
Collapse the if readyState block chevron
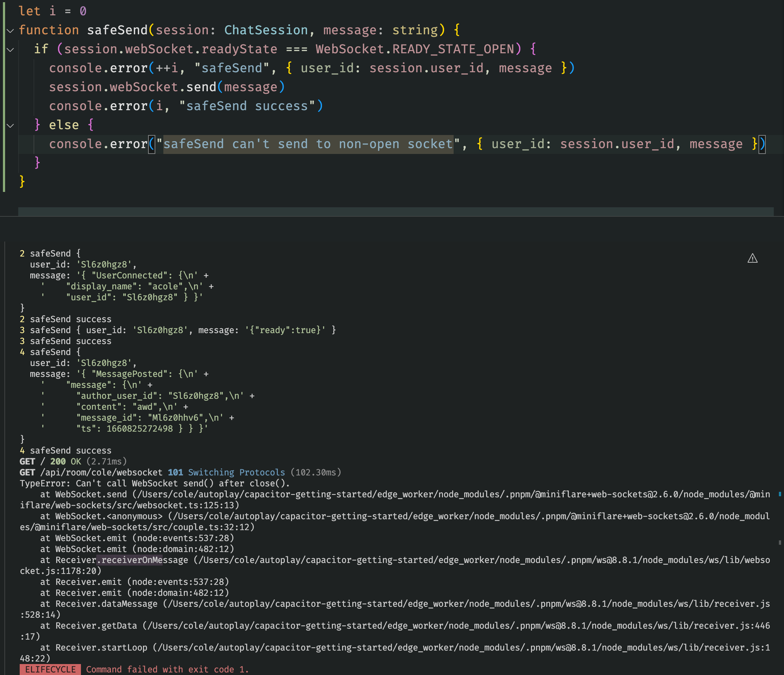[x=11, y=50]
